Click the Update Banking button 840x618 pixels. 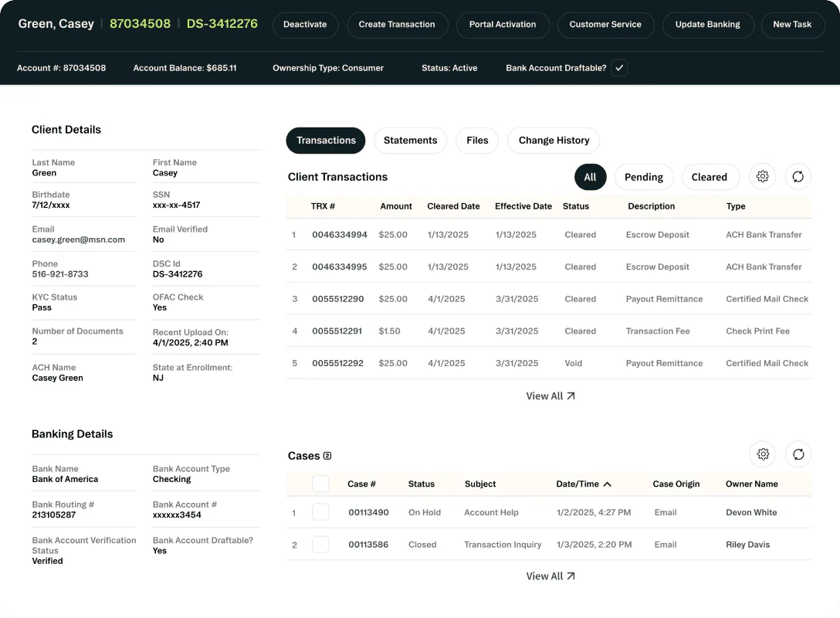pyautogui.click(x=708, y=25)
